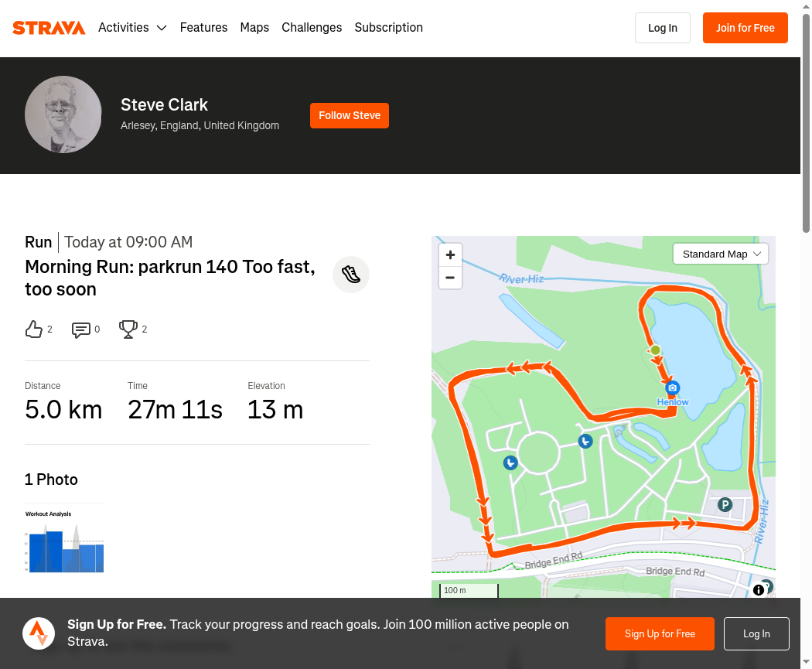Click the parking P marker on map
Viewport: 812px width, 669px height.
pyautogui.click(x=725, y=504)
